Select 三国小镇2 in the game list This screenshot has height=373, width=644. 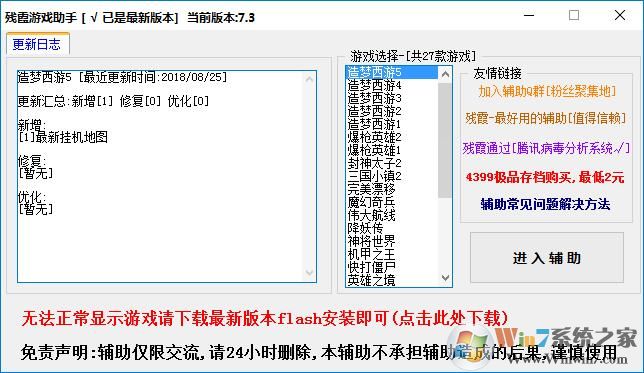[x=392, y=176]
